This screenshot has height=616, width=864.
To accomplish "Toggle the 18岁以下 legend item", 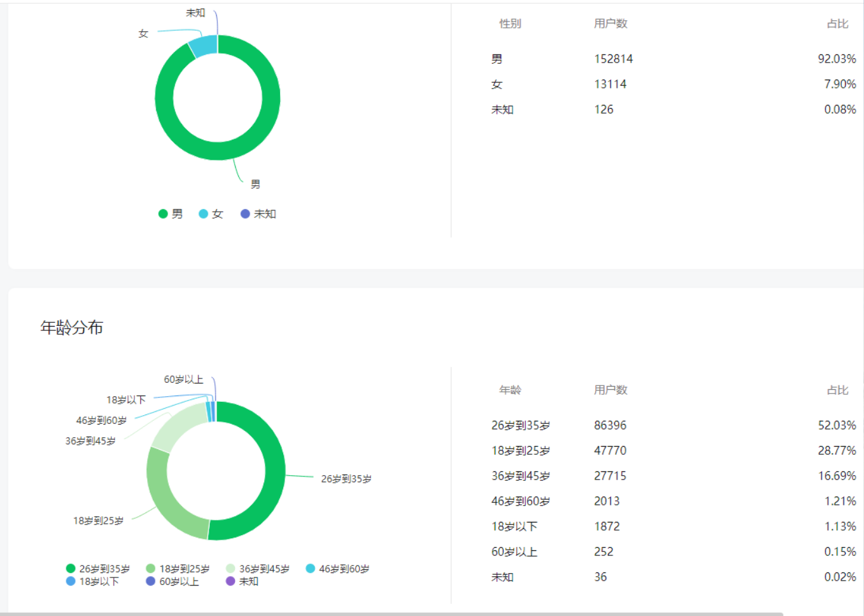I will (x=92, y=581).
